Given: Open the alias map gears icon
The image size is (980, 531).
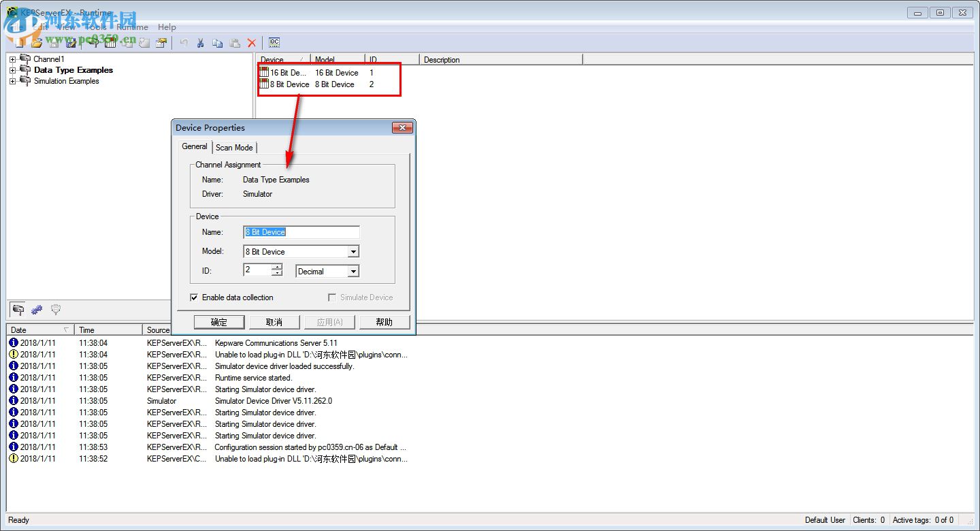Looking at the screenshot, I should point(37,310).
